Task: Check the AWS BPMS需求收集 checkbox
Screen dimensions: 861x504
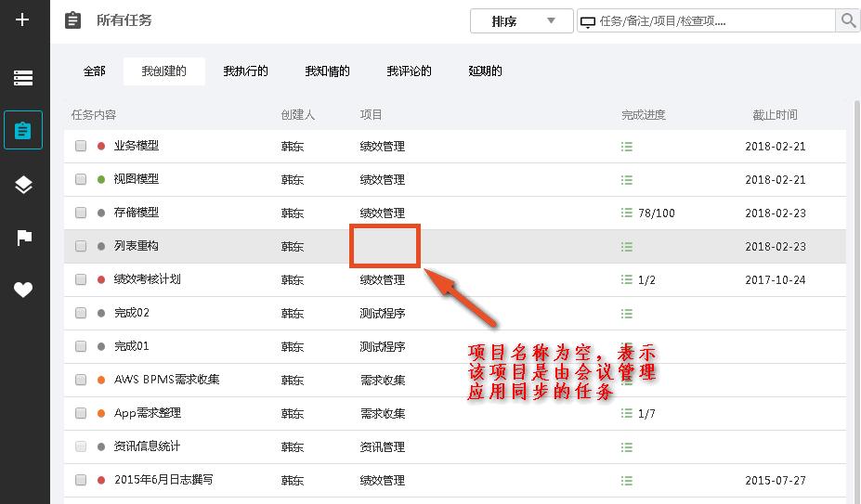Action: coord(81,380)
